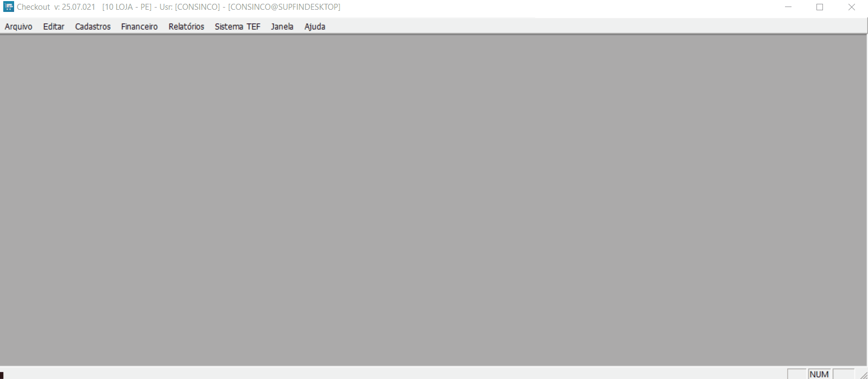Click the window resize grip in the corner
The image size is (868, 379).
tap(863, 374)
